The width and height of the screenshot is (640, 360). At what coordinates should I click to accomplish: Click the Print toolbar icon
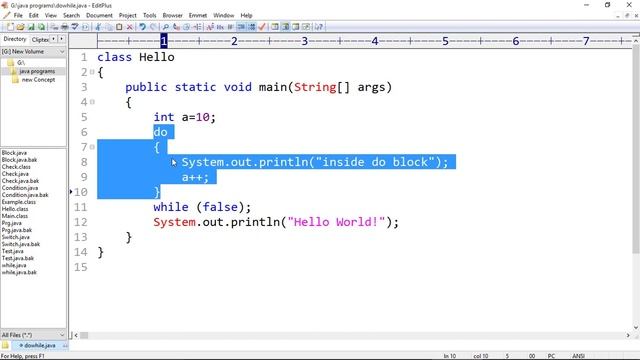64,27
